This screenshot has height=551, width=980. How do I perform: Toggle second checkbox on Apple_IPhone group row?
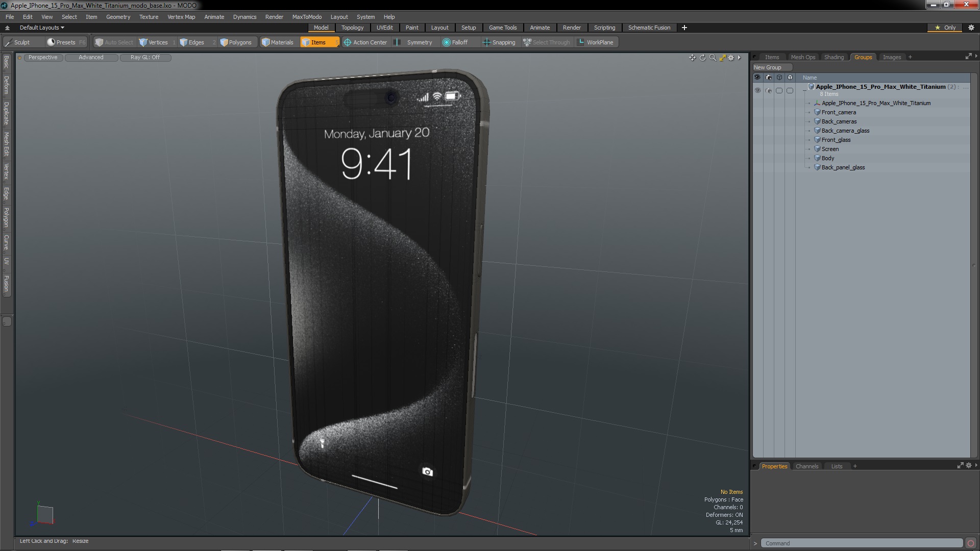pyautogui.click(x=790, y=90)
